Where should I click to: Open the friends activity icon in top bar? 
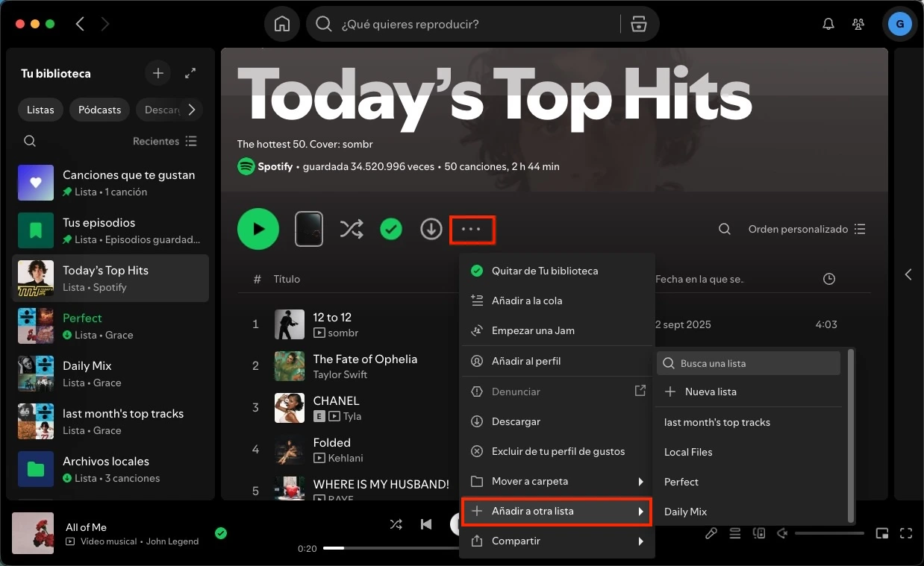pos(858,23)
